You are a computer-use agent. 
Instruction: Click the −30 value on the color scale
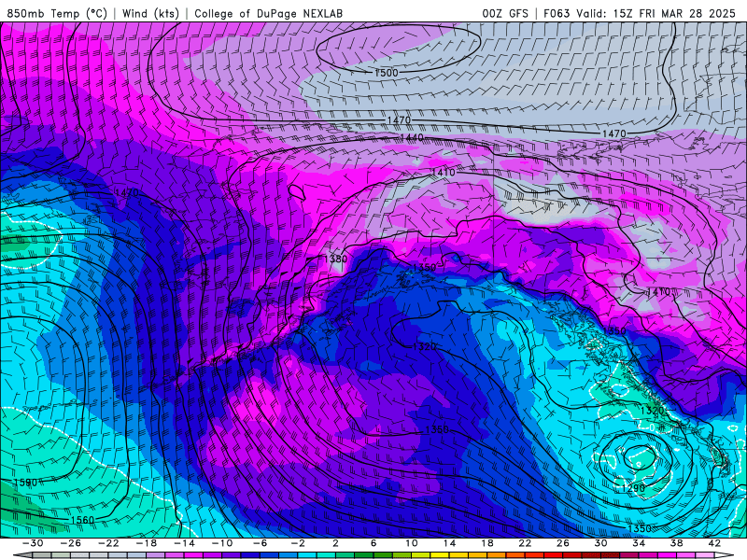[33, 543]
